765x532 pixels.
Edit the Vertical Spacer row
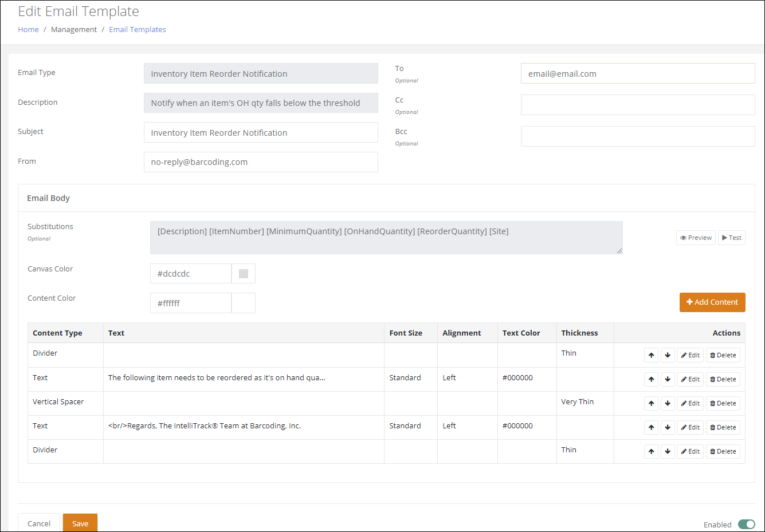pyautogui.click(x=690, y=403)
